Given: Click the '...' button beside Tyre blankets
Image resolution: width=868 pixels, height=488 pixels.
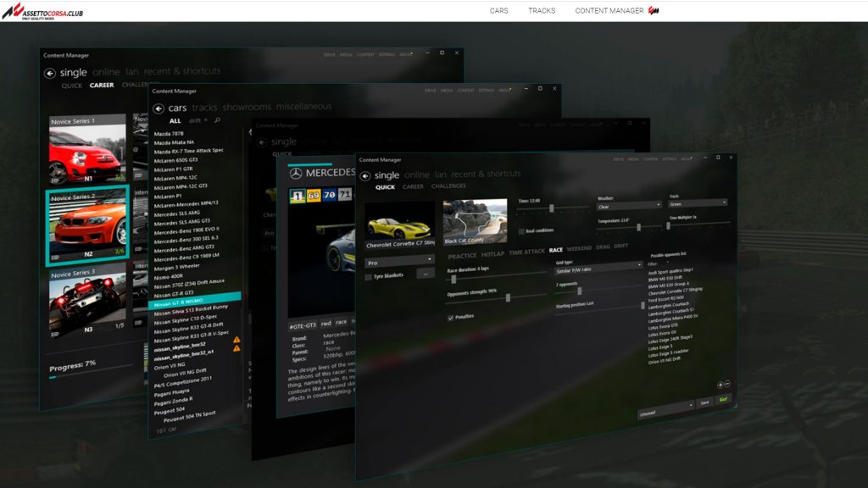Looking at the screenshot, I should click(x=426, y=273).
